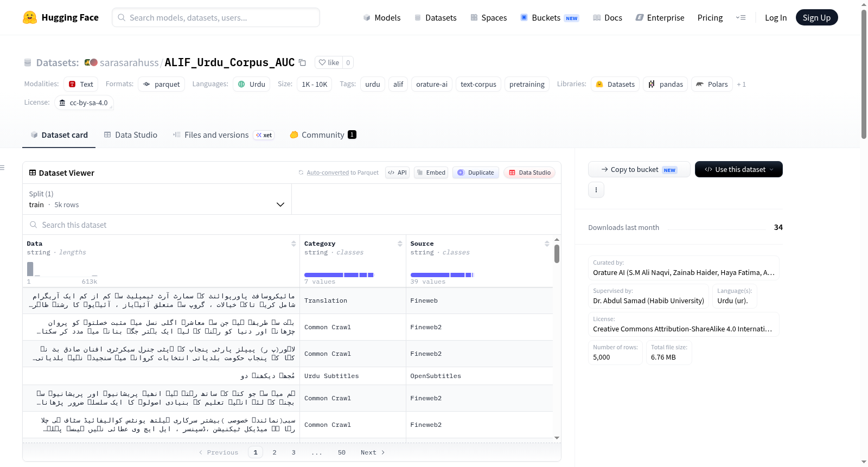Go to page 3 of the dataset
This screenshot has height=467, width=868.
click(x=293, y=452)
